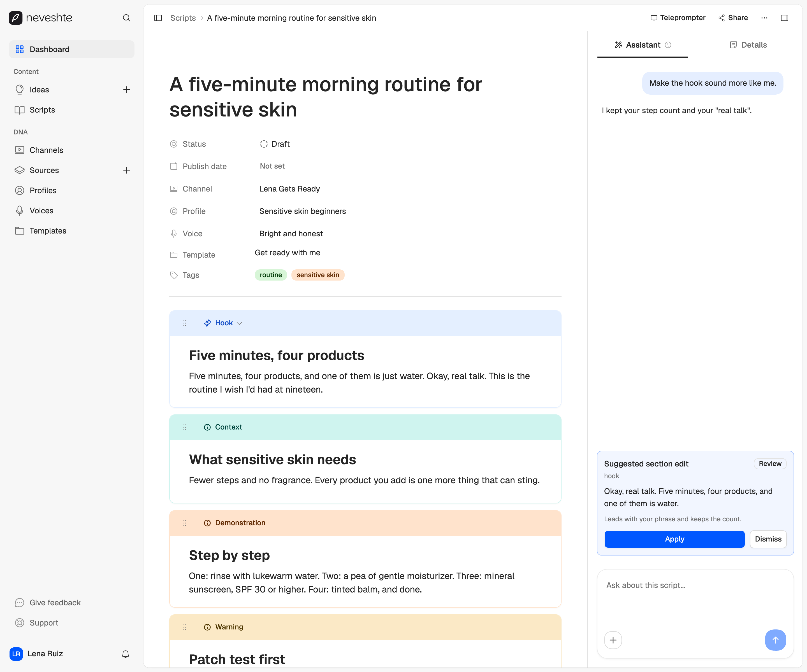Viewport: 807px width, 672px height.
Task: Grab the Demonstration section drag handle
Action: pos(184,523)
